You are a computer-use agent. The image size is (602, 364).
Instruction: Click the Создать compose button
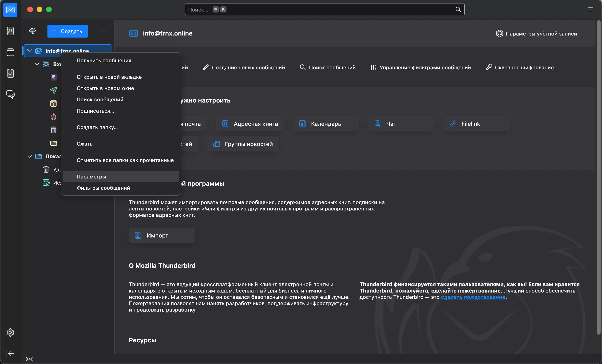point(67,31)
